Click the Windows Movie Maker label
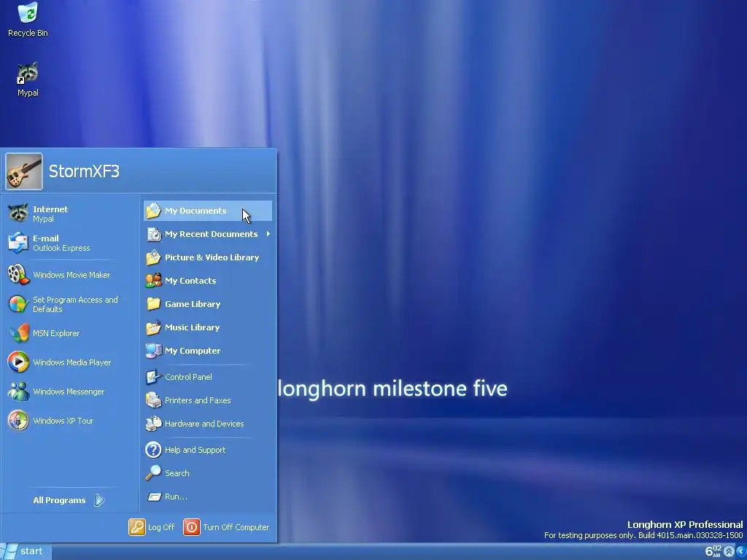The height and width of the screenshot is (560, 747). (71, 275)
